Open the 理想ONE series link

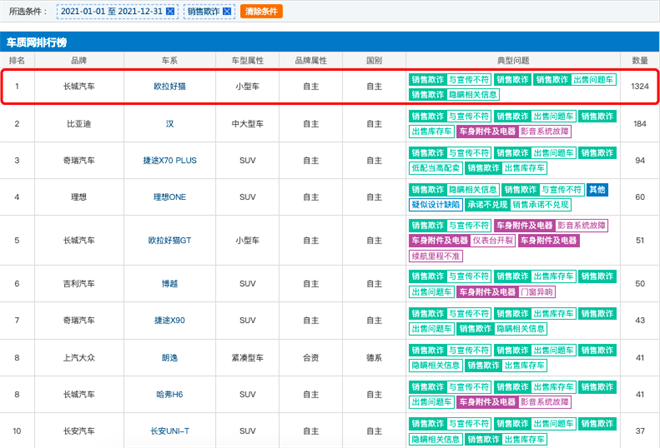(170, 197)
